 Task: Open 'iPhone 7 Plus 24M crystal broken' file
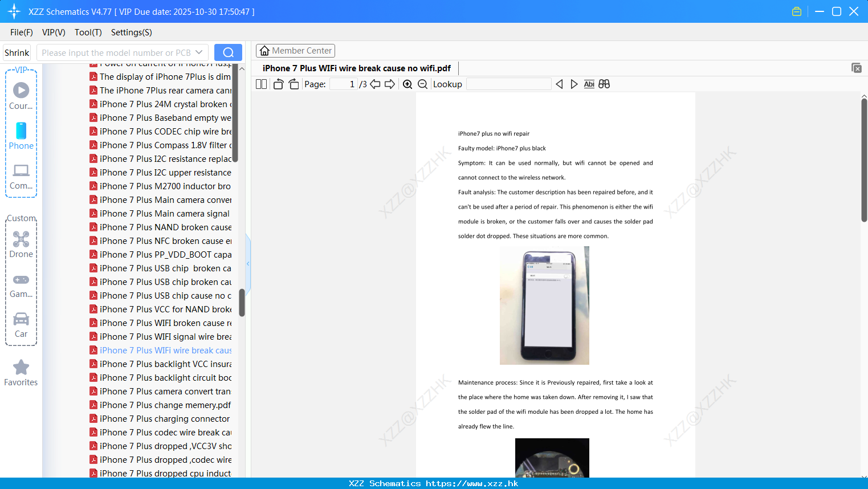click(160, 104)
